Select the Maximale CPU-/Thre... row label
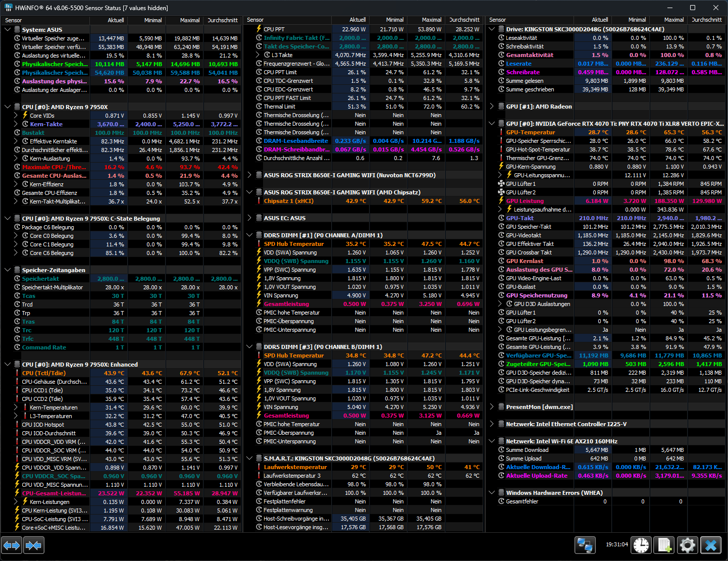728x561 pixels. 54,167
